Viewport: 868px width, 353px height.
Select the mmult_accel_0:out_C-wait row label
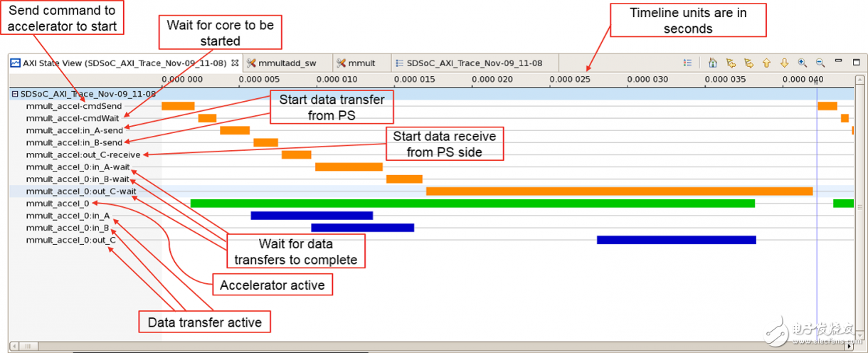[x=81, y=191]
